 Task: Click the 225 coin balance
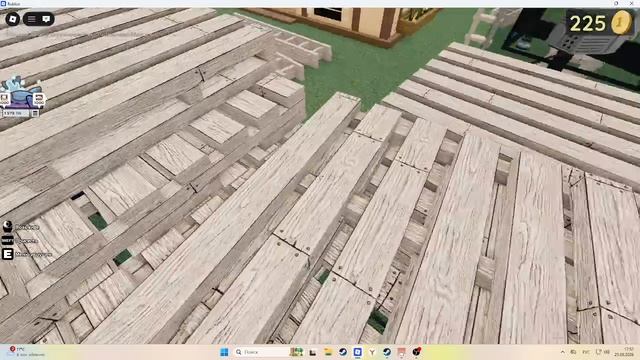[x=587, y=24]
